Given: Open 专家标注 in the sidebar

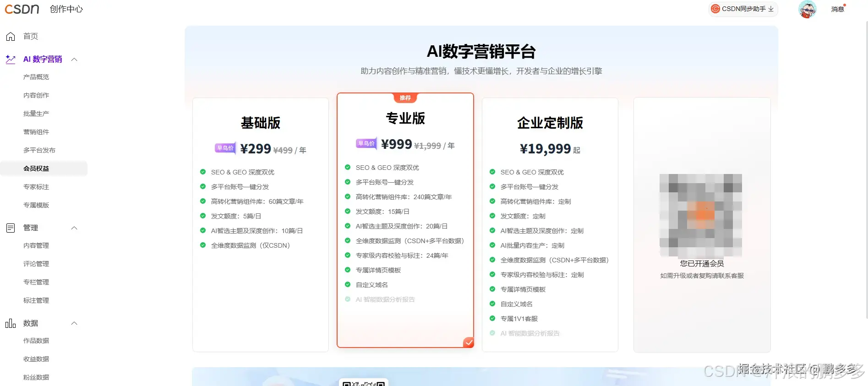Looking at the screenshot, I should tap(36, 187).
